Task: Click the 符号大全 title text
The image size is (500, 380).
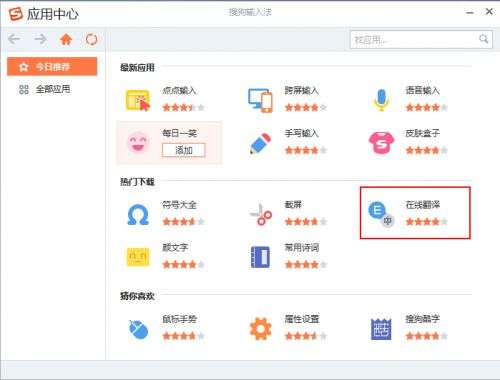Action: (179, 205)
